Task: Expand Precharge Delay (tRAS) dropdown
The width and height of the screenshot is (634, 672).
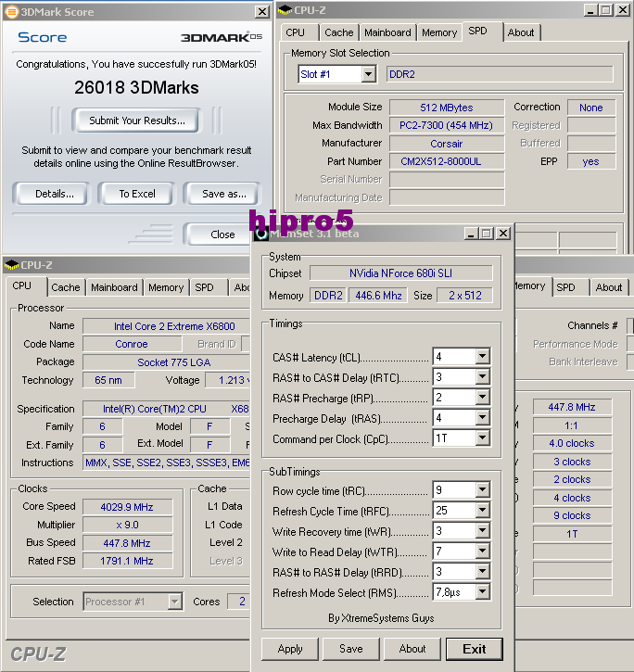Action: 482,417
